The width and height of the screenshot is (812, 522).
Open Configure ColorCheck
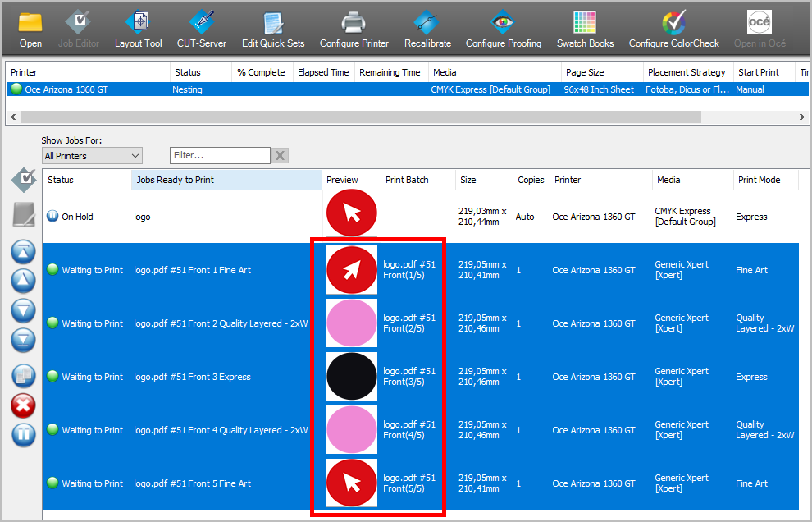673,29
